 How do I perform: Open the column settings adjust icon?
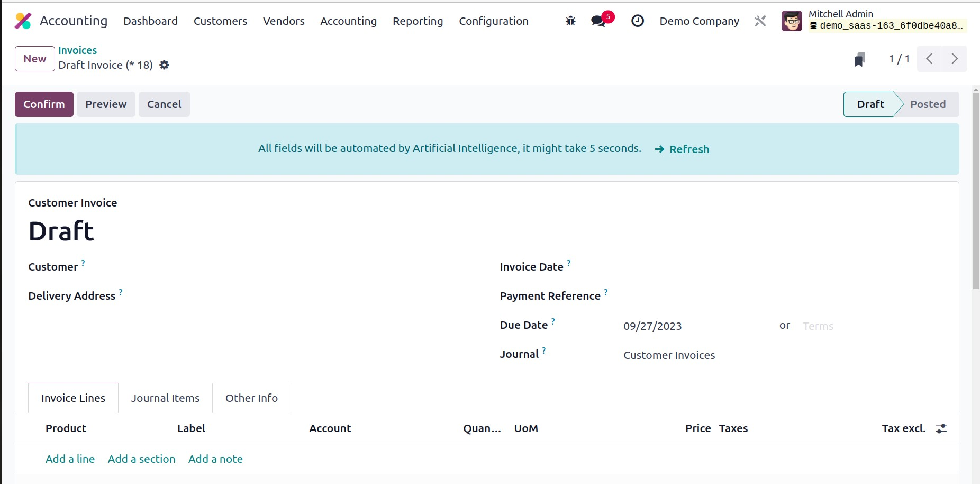(941, 429)
